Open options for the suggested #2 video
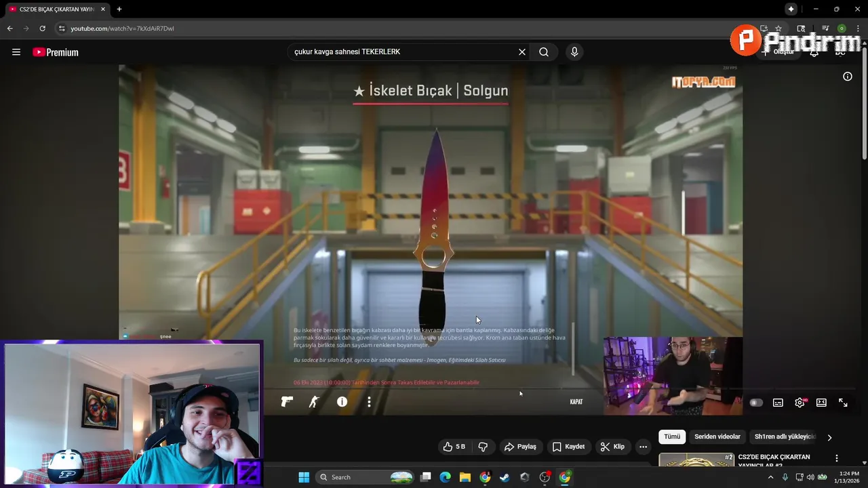Screen dimensions: 868x488 tap(837, 458)
